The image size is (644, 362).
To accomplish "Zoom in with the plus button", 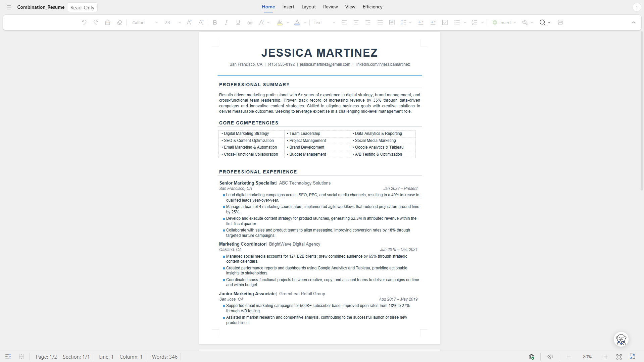I will click(x=606, y=357).
